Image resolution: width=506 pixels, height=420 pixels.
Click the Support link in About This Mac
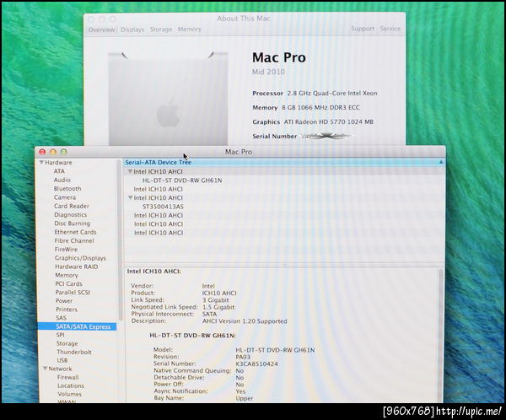click(x=363, y=29)
